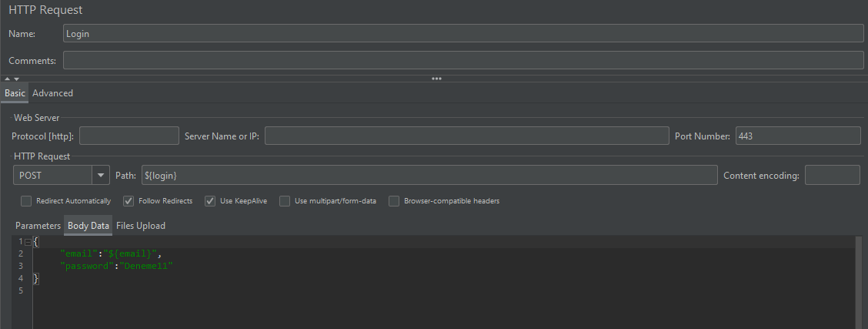Uncheck Follow Redirects option
The width and height of the screenshot is (868, 329).
pyautogui.click(x=129, y=201)
